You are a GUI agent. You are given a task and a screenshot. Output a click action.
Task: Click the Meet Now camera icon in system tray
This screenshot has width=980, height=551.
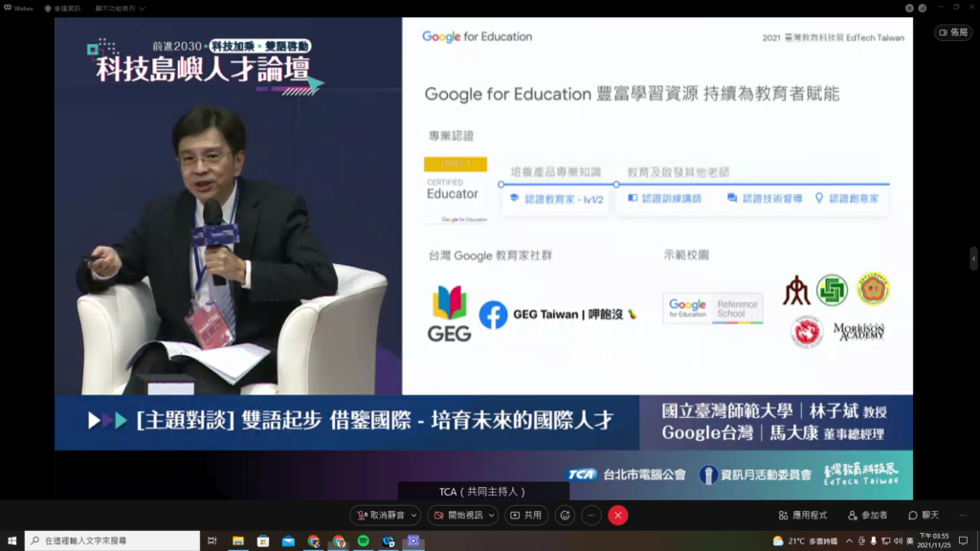[861, 541]
